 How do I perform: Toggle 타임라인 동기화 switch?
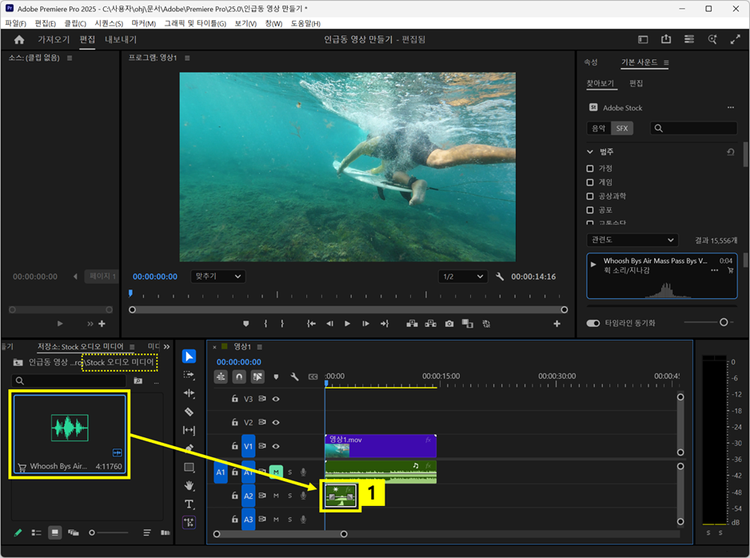(x=594, y=323)
